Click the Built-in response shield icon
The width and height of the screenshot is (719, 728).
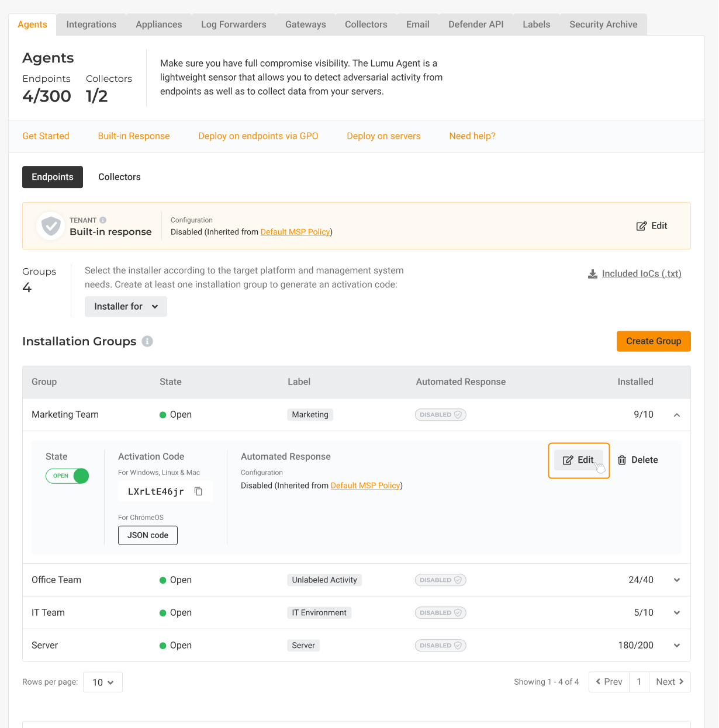point(51,226)
